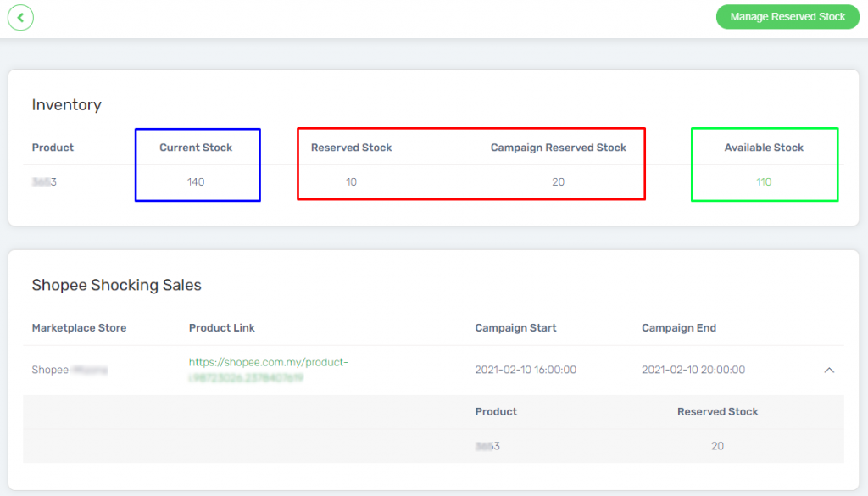Click the Reserved Stock column header

point(351,147)
